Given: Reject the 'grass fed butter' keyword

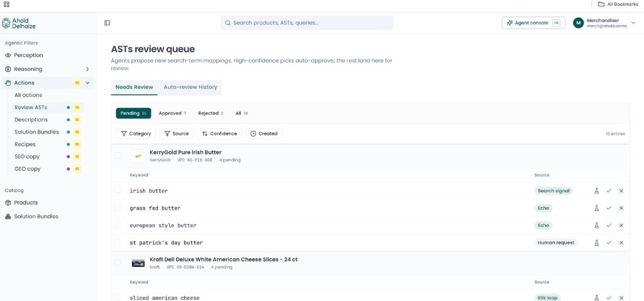Looking at the screenshot, I should tap(621, 208).
